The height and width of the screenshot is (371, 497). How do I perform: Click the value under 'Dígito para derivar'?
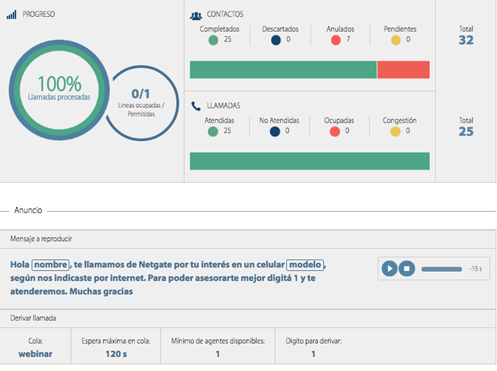pos(313,354)
